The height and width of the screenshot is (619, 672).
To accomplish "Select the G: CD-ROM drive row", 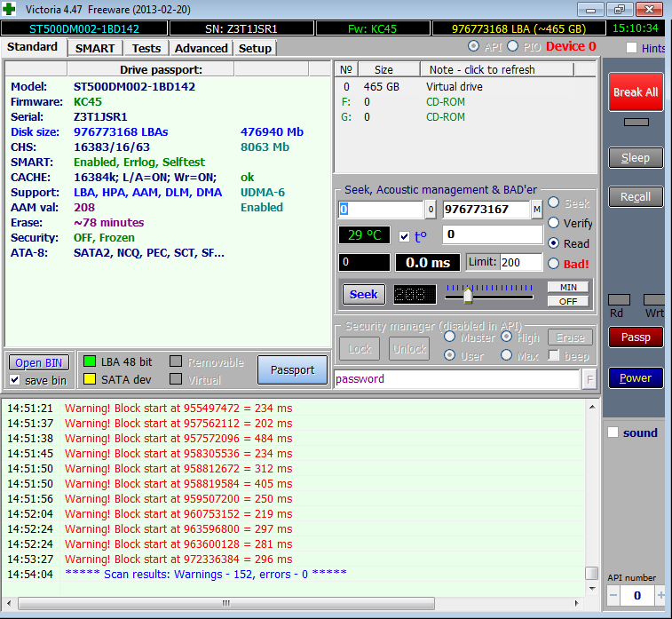I will [x=444, y=116].
